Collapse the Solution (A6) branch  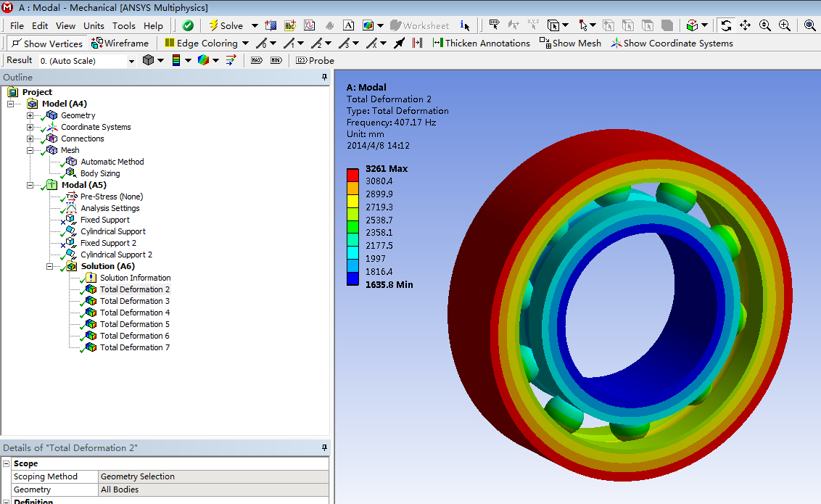[x=49, y=266]
